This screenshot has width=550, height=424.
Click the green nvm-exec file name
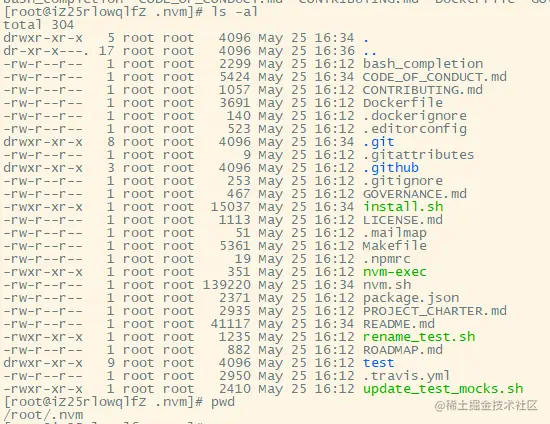(x=395, y=272)
